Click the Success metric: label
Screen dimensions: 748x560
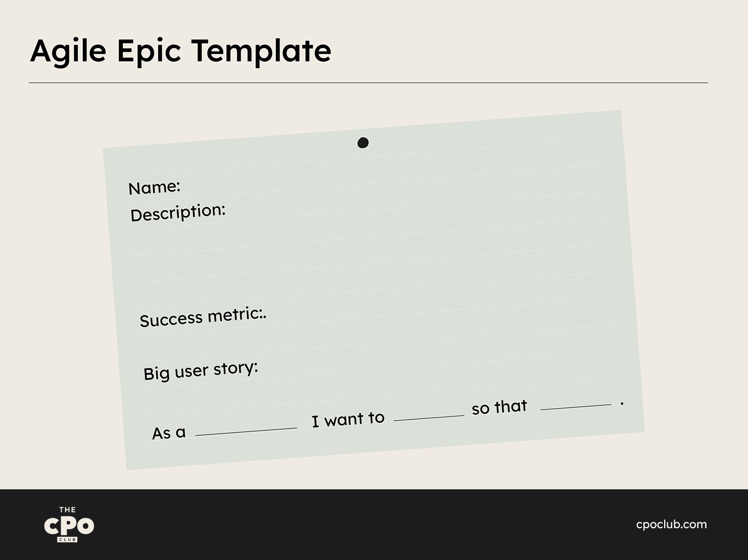click(202, 317)
